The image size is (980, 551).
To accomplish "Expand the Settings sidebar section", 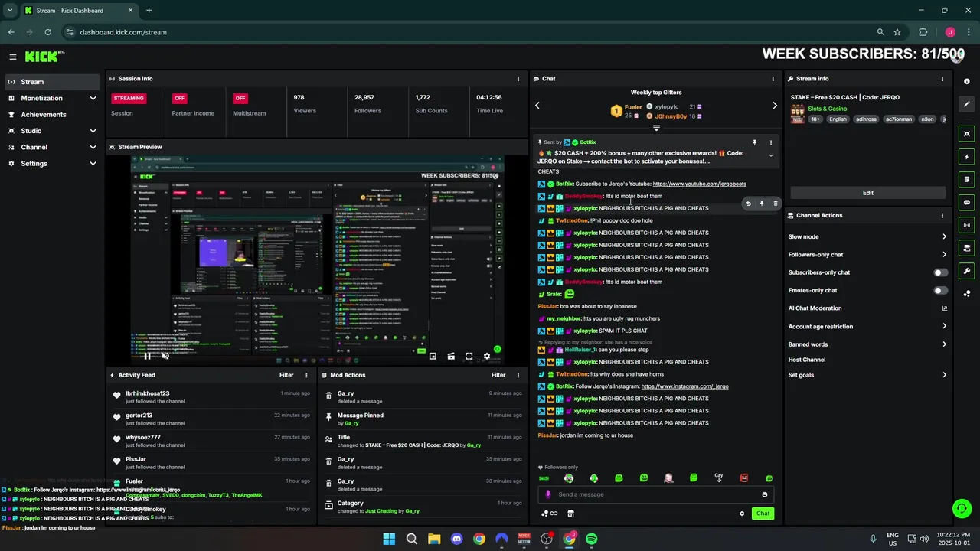I will [x=93, y=163].
